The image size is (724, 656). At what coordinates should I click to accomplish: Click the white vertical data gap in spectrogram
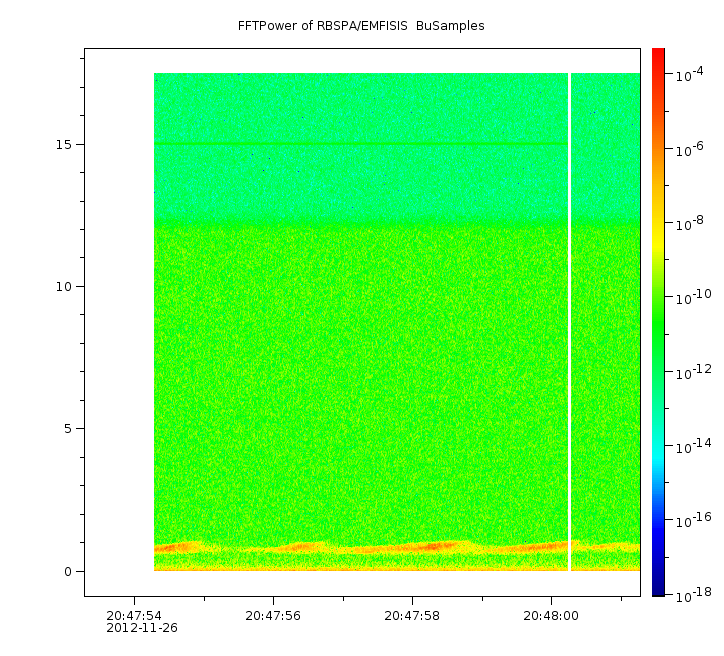pos(569,320)
